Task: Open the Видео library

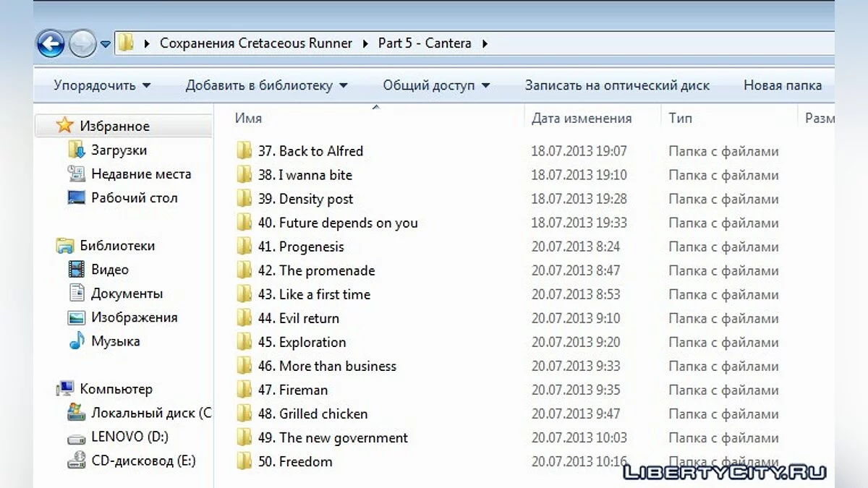Action: [109, 270]
